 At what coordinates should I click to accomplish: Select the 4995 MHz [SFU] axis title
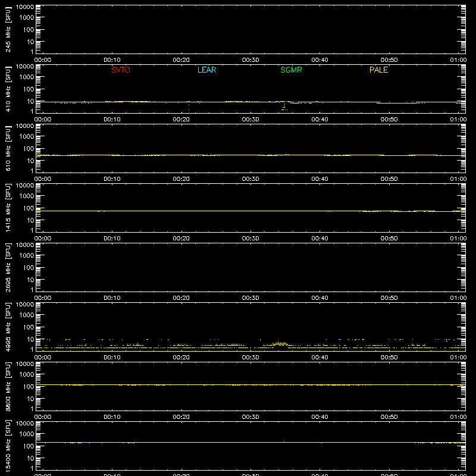[8, 327]
